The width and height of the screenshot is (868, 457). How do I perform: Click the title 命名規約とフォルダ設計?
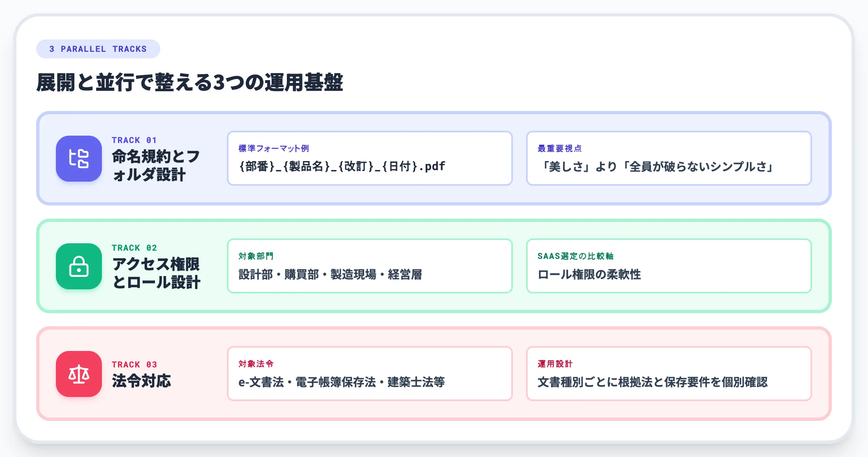[156, 165]
